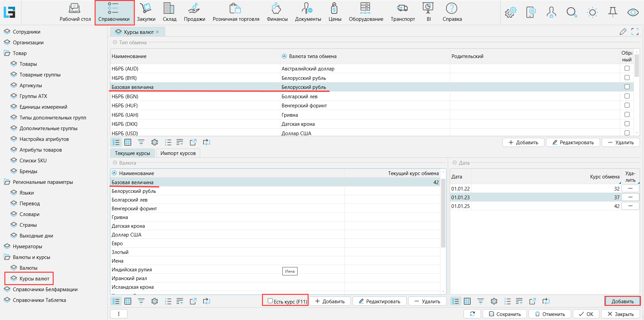Collapse the Дата panel section

point(454,163)
